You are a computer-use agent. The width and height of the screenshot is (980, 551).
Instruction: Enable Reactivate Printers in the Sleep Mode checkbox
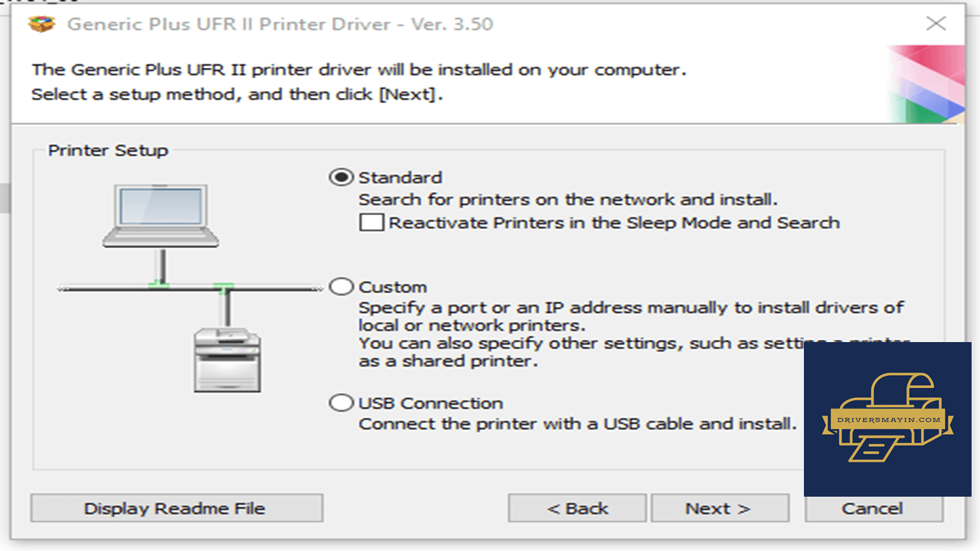(372, 223)
